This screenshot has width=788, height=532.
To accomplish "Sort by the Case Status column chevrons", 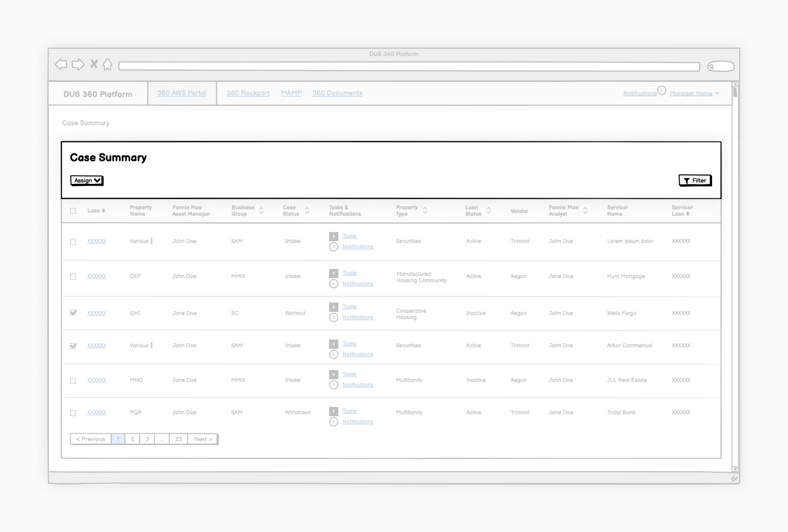I will click(307, 210).
